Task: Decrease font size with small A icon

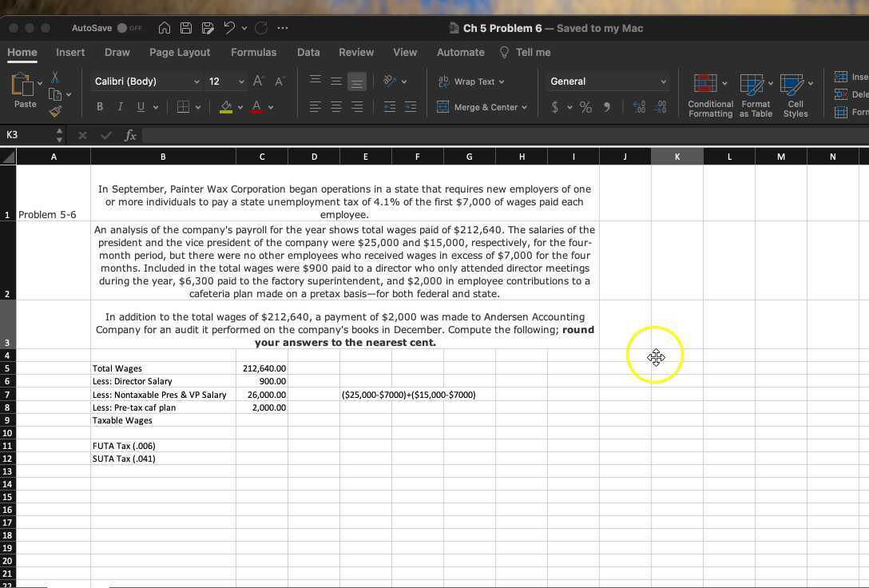Action: [280, 81]
